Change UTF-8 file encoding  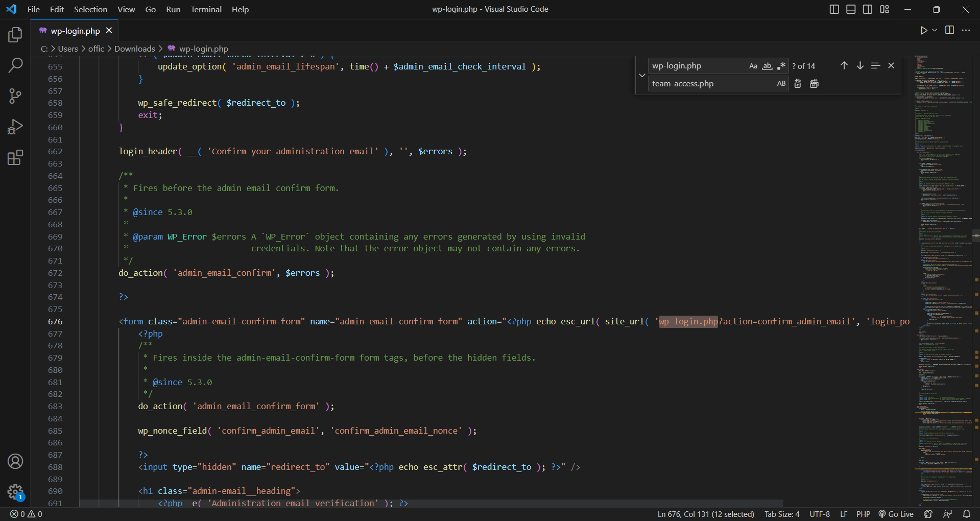click(820, 514)
